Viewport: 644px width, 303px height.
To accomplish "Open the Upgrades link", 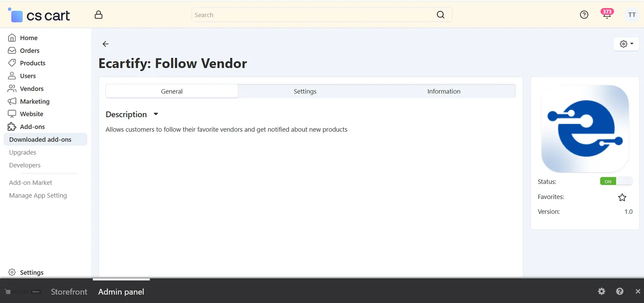I will (23, 152).
